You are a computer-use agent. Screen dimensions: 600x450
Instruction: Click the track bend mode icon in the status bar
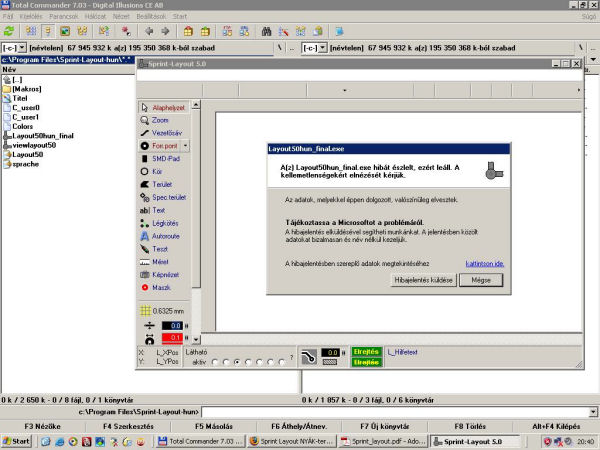(308, 357)
